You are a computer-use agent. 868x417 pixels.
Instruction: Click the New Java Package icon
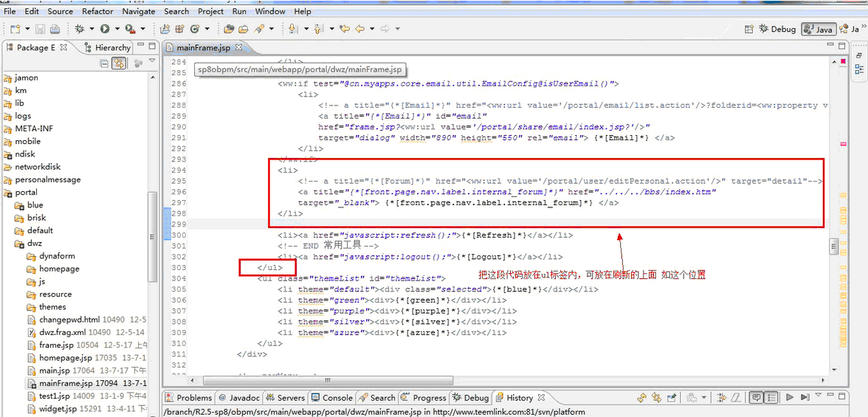click(x=179, y=29)
